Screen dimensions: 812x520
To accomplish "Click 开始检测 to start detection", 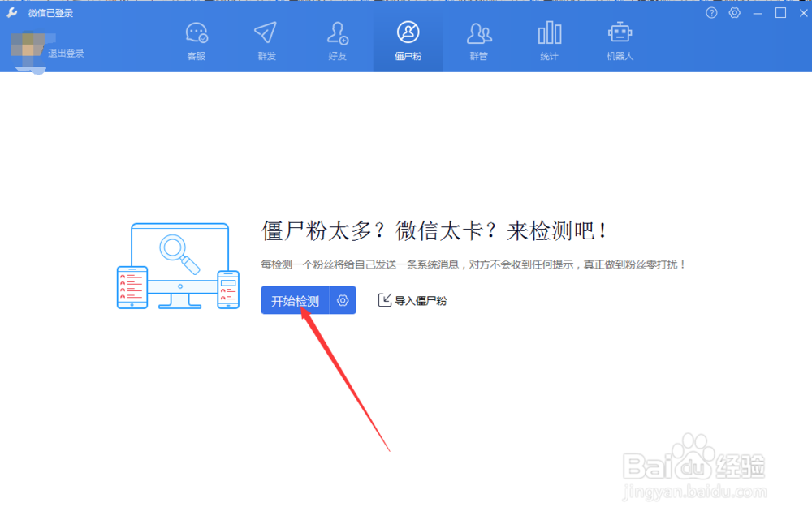I will [295, 299].
